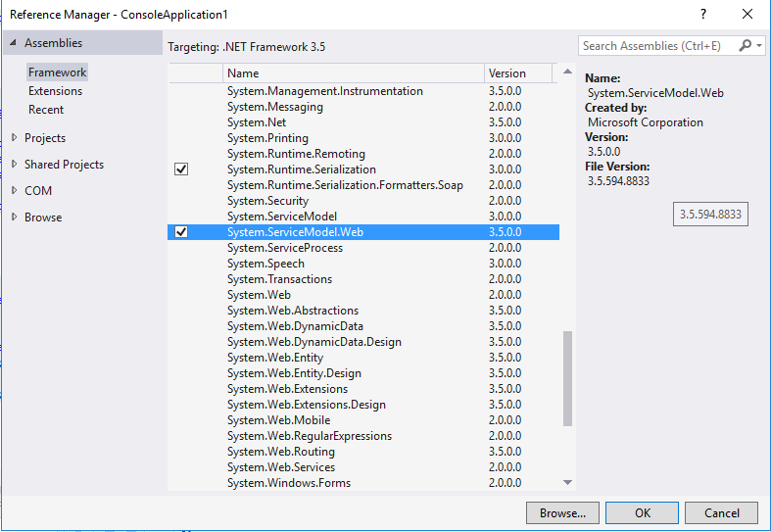Select the Extensions category
The height and width of the screenshot is (532, 771).
pyautogui.click(x=55, y=91)
